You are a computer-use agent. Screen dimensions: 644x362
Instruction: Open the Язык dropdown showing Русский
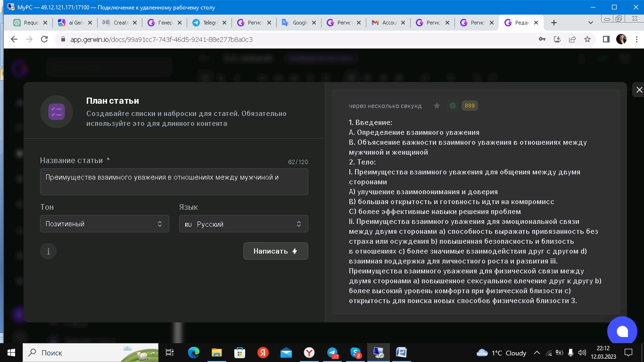pyautogui.click(x=243, y=223)
